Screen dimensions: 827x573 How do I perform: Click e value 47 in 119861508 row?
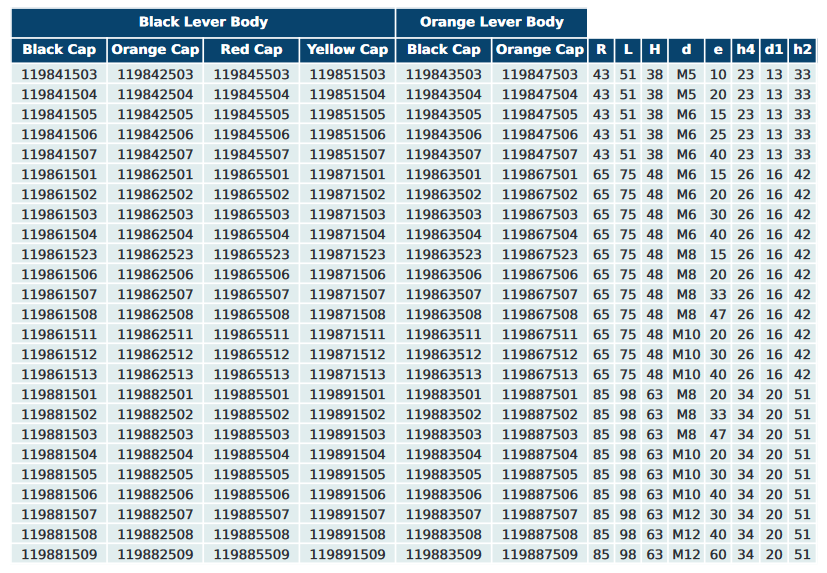point(718,314)
